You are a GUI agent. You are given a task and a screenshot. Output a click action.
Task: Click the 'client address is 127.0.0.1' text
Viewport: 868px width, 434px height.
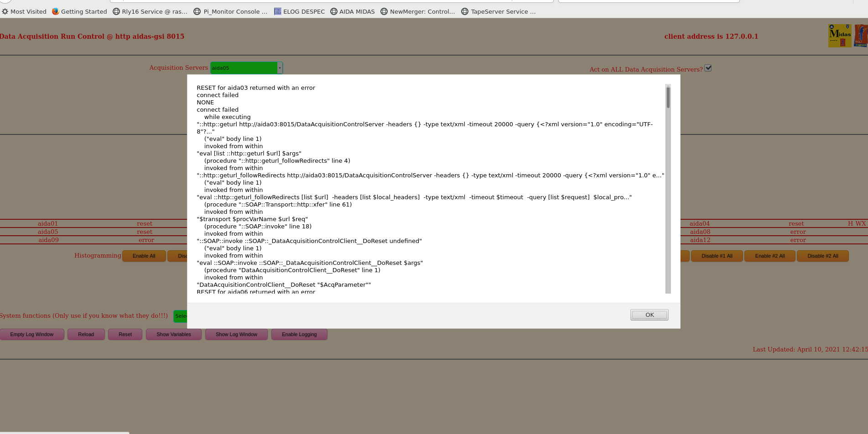pyautogui.click(x=711, y=36)
